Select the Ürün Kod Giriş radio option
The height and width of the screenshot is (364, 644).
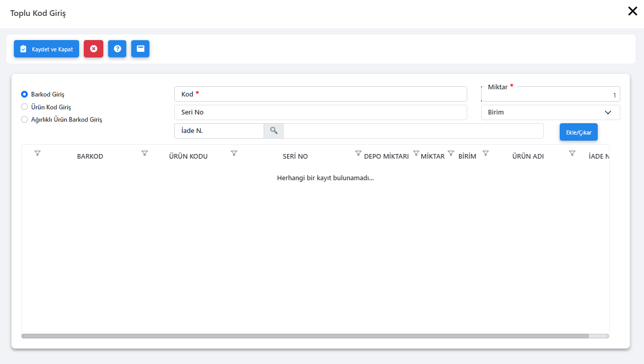pos(24,107)
